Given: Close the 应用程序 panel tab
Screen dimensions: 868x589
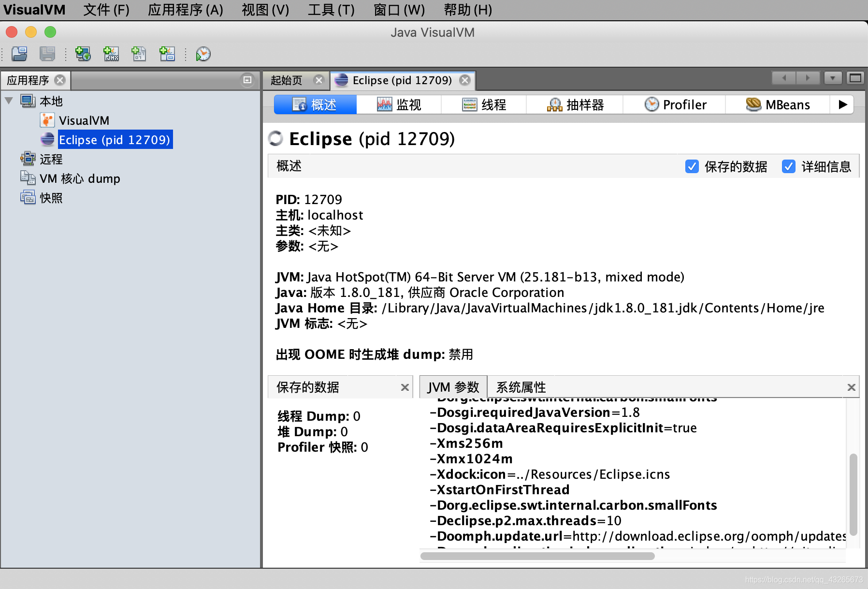Looking at the screenshot, I should pyautogui.click(x=60, y=80).
